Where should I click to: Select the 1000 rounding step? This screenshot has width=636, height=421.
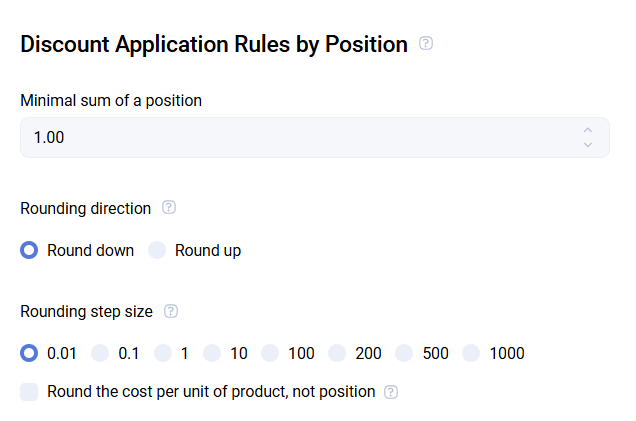(471, 353)
